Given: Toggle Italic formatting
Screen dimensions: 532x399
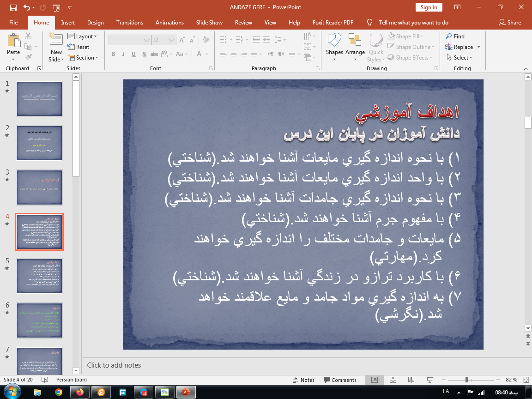Looking at the screenshot, I should click(x=123, y=54).
